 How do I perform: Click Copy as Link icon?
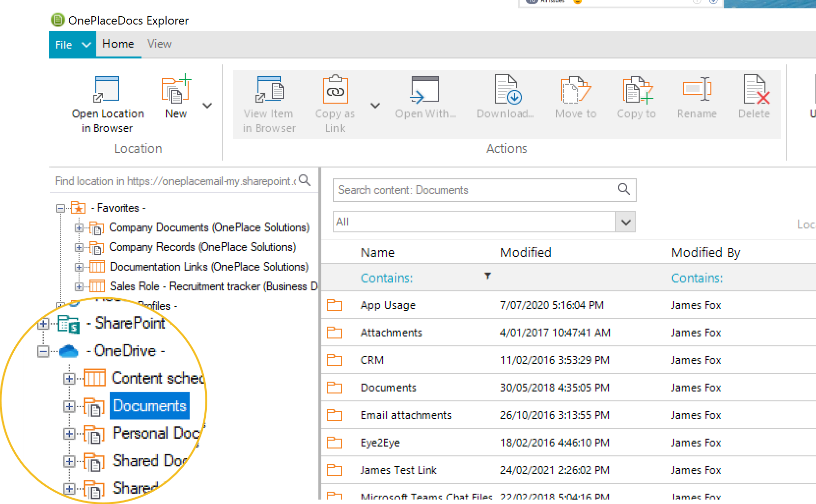[x=335, y=89]
